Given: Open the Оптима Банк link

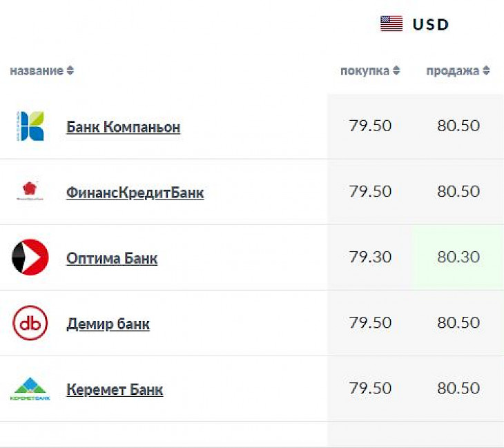Looking at the screenshot, I should [x=112, y=258].
